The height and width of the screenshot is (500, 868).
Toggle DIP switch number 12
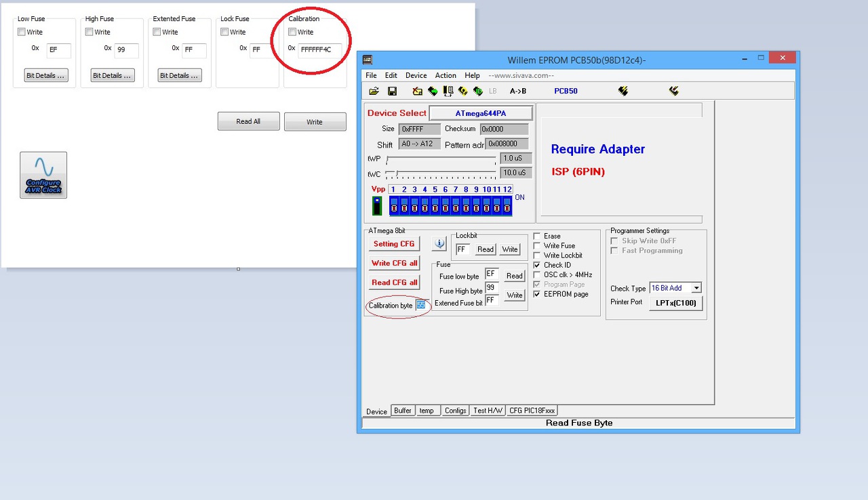tap(507, 205)
